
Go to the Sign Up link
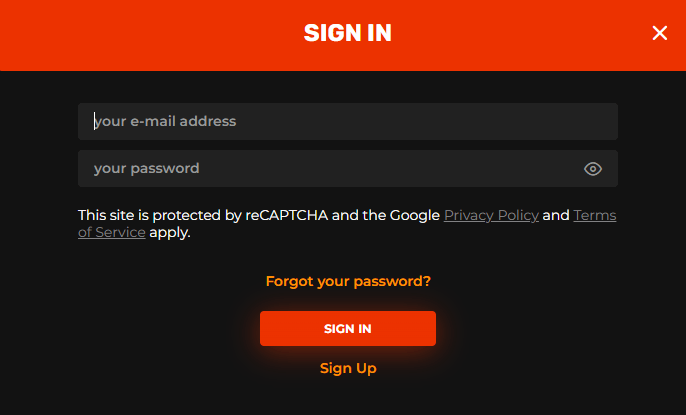click(x=348, y=368)
